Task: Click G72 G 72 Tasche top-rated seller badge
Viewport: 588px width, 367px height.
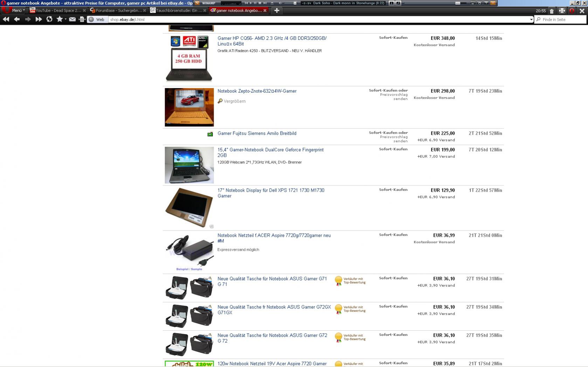Action: point(350,338)
